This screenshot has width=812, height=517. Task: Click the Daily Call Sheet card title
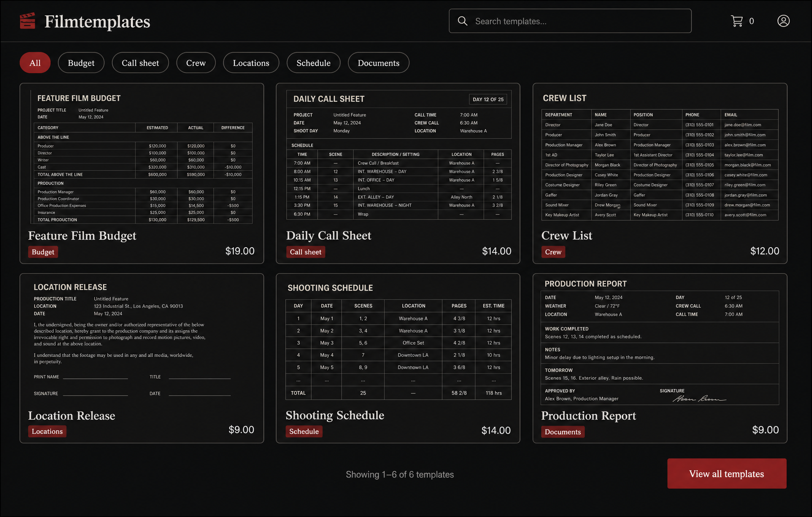(329, 236)
